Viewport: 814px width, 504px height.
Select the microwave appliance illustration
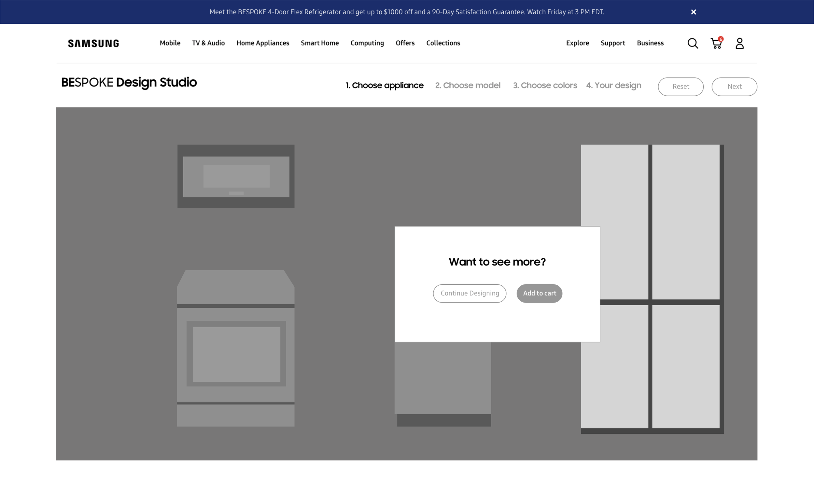click(x=236, y=176)
